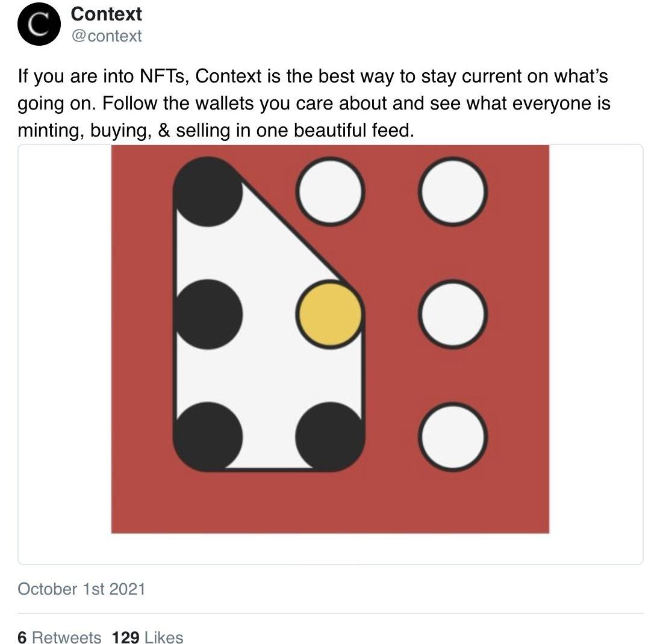Click the bottom-middle black circle in artwork
660x644 pixels.
point(330,436)
